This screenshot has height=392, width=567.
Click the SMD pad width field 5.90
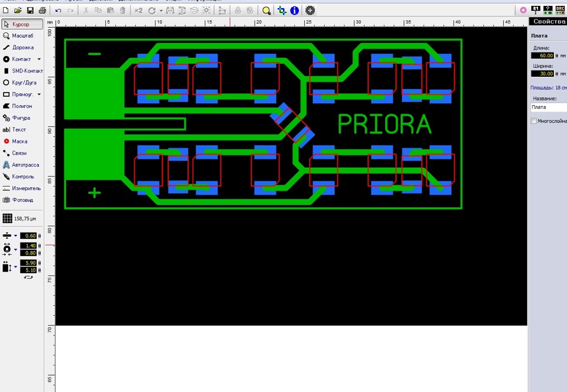(x=28, y=263)
